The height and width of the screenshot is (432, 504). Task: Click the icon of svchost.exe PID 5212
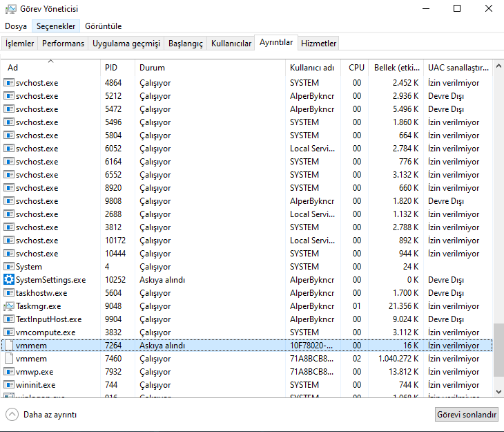coord(9,95)
